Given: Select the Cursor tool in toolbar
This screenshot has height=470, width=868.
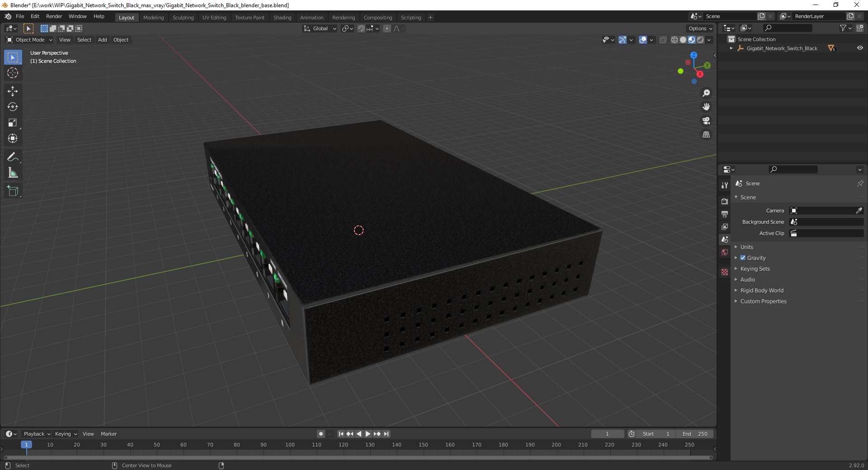Looking at the screenshot, I should (13, 73).
